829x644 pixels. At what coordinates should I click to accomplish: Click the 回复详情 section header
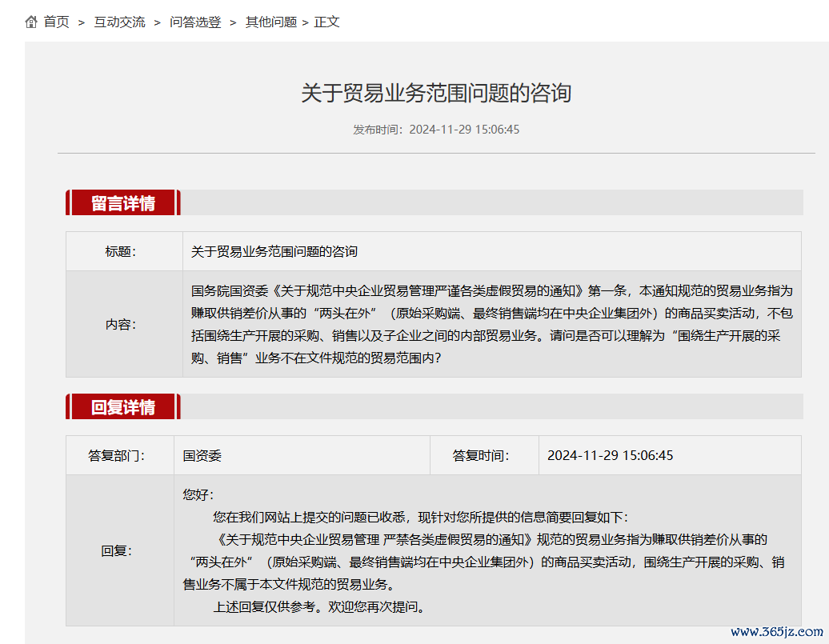coord(123,406)
